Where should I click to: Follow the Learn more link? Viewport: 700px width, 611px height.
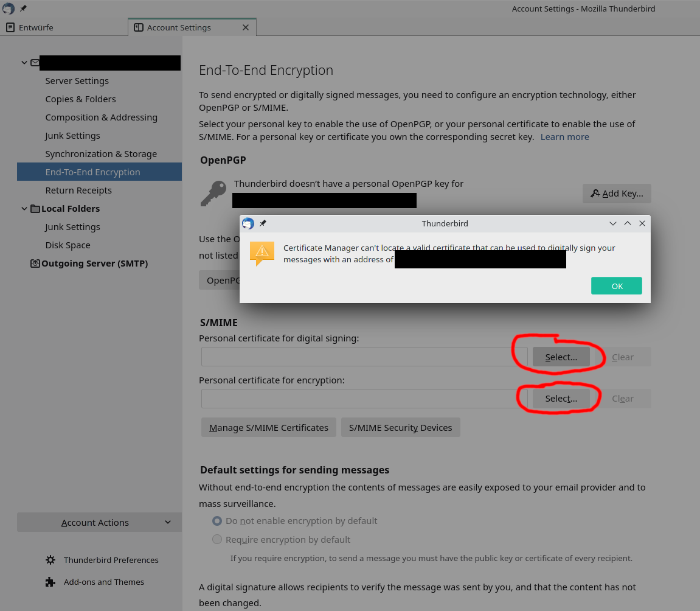pos(564,137)
